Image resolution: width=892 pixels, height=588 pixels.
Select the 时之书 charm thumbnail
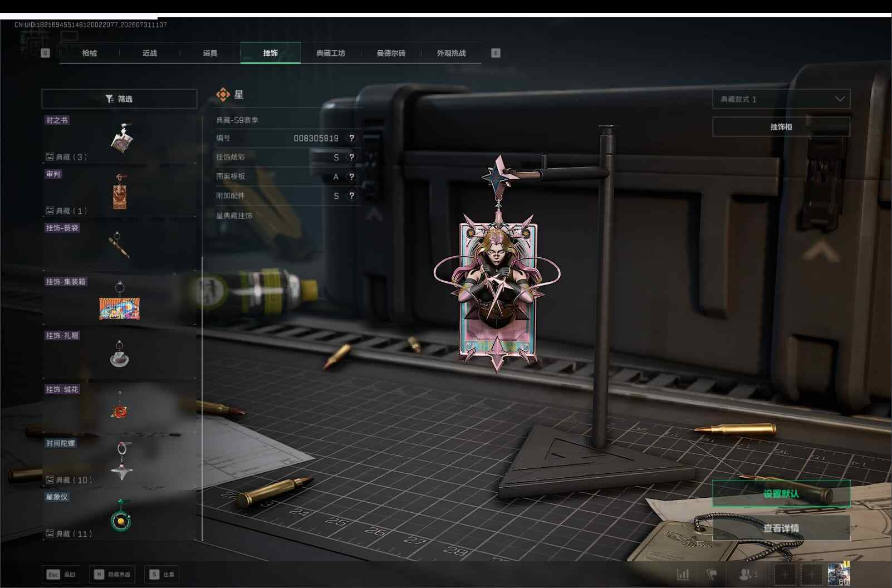point(120,139)
